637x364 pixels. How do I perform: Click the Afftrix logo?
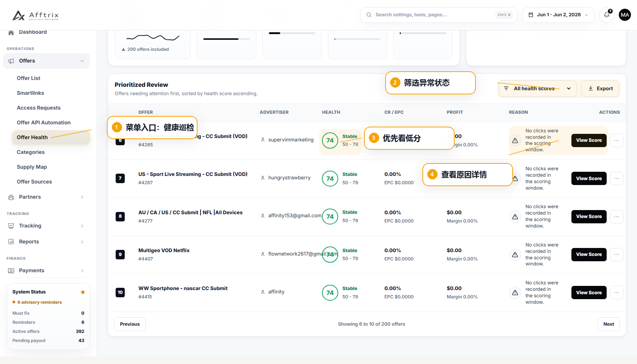(36, 15)
